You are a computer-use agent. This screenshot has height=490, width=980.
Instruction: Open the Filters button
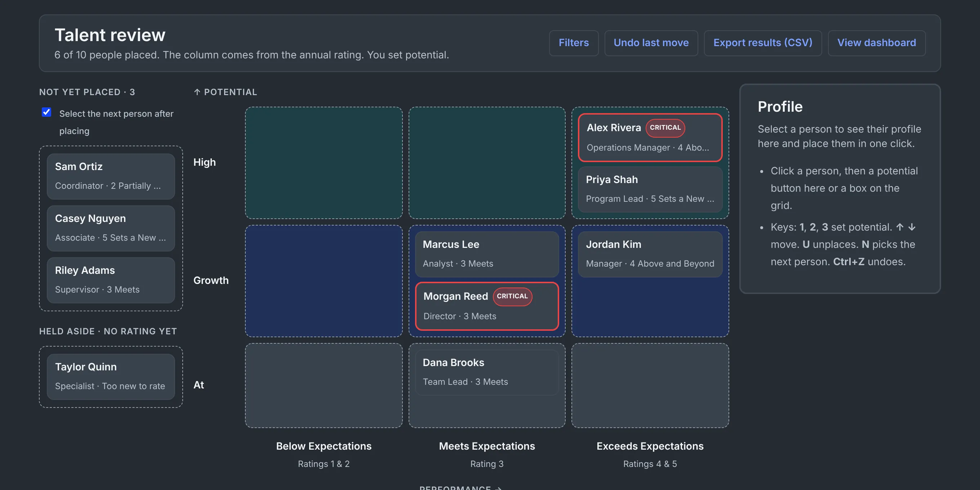click(573, 43)
